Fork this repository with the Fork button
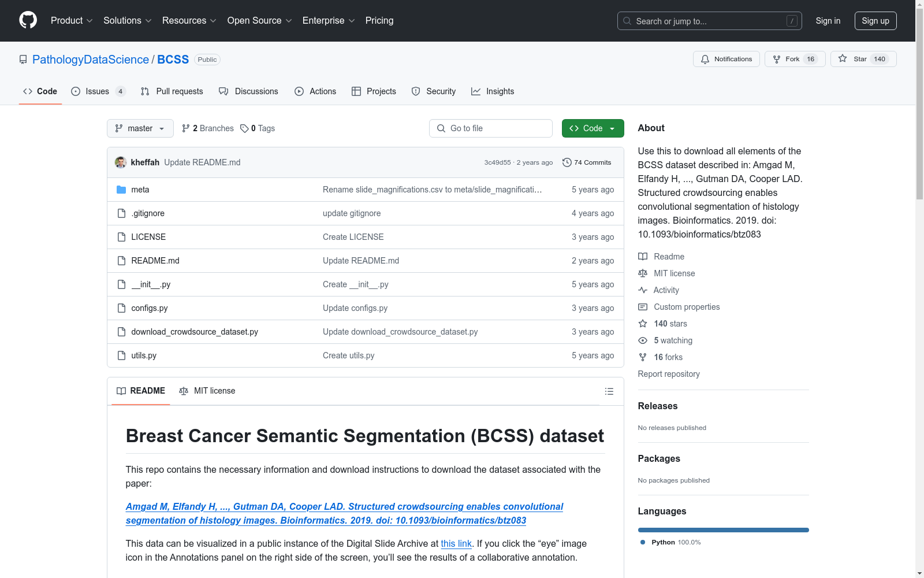This screenshot has height=578, width=924. (x=795, y=59)
